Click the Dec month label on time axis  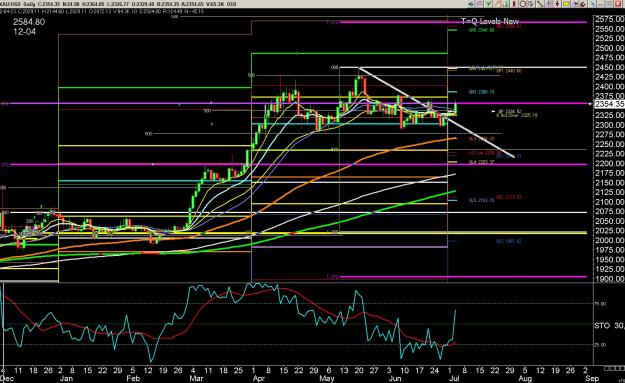point(7,378)
